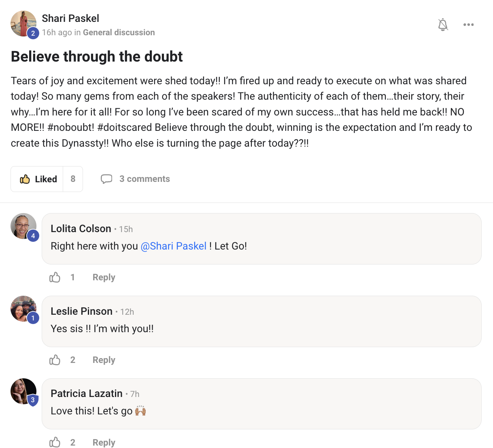The width and height of the screenshot is (493, 448).
Task: Like Lolita Colson's comment thumbs-up
Action: pyautogui.click(x=55, y=277)
